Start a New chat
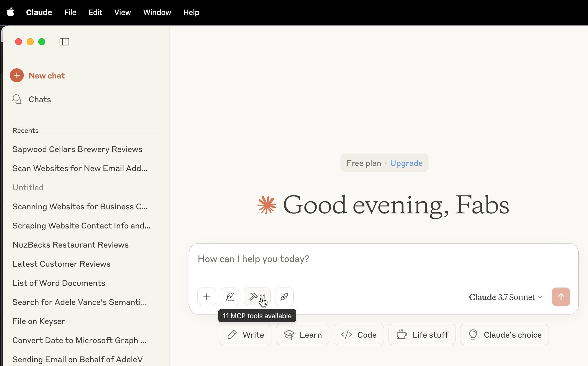588x366 pixels. coord(47,76)
